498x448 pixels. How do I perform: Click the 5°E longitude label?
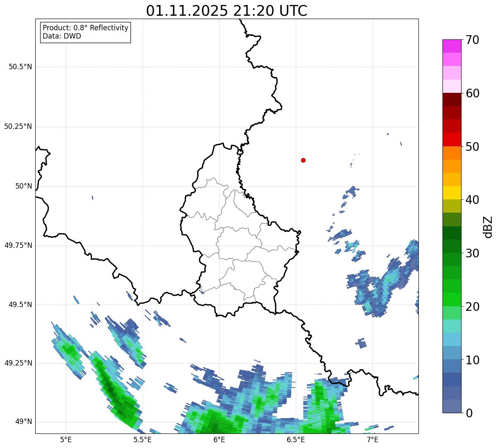pos(66,439)
